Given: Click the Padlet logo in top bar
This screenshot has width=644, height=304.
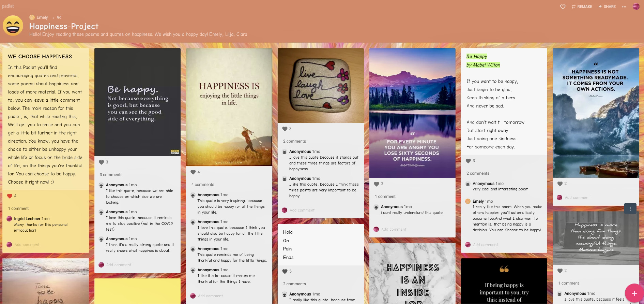Looking at the screenshot, I should click(x=8, y=6).
